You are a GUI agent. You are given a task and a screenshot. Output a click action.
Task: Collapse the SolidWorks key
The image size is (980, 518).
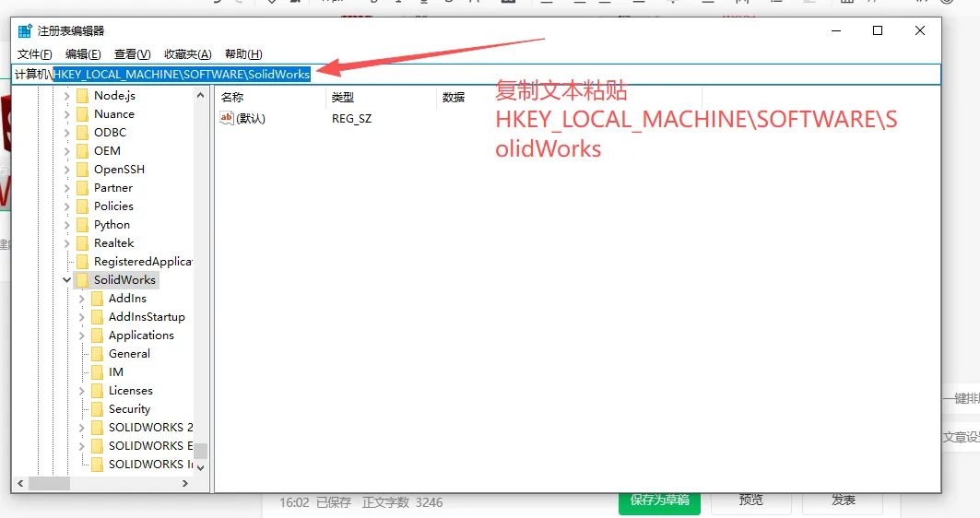tap(67, 280)
